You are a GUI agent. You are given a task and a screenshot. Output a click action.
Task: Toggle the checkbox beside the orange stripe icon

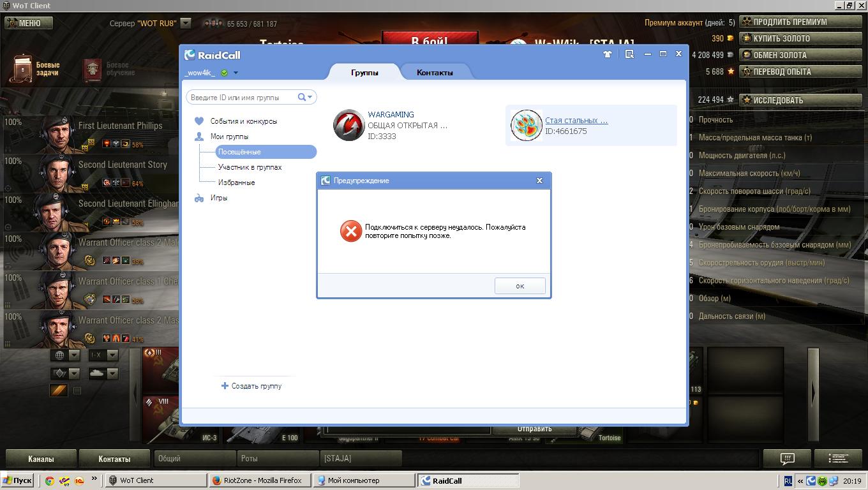pyautogui.click(x=77, y=390)
